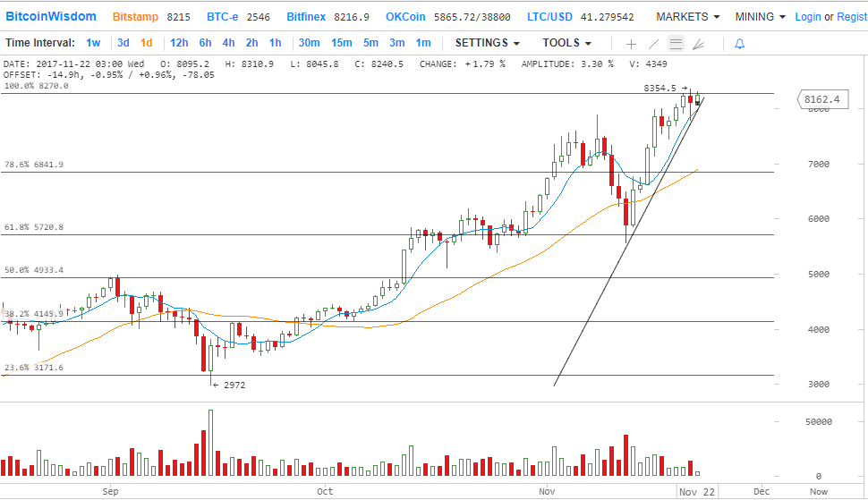The height and width of the screenshot is (500, 868).
Task: Select the trend line drawing tool
Action: [653, 43]
